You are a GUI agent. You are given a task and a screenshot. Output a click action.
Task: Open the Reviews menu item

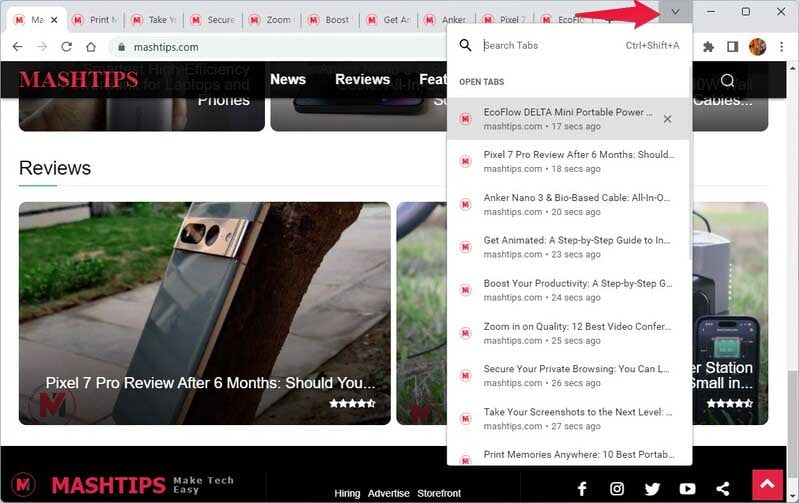pos(362,80)
